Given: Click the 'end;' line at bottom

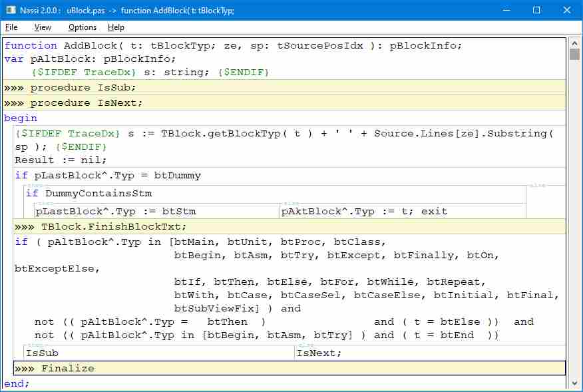Looking at the screenshot, I should (17, 383).
